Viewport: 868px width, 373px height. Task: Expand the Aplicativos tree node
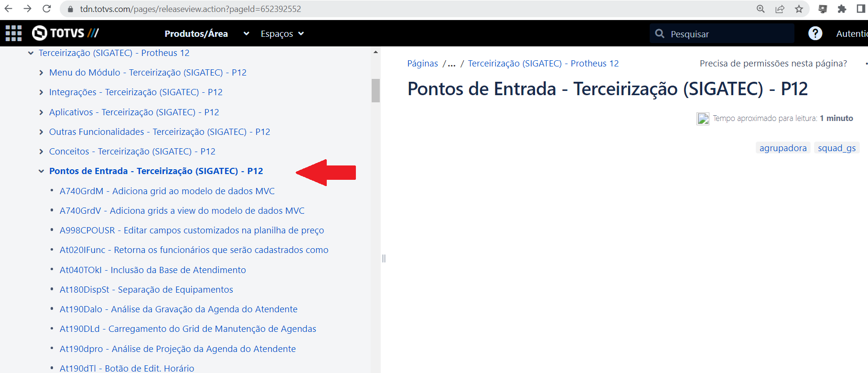tap(41, 112)
